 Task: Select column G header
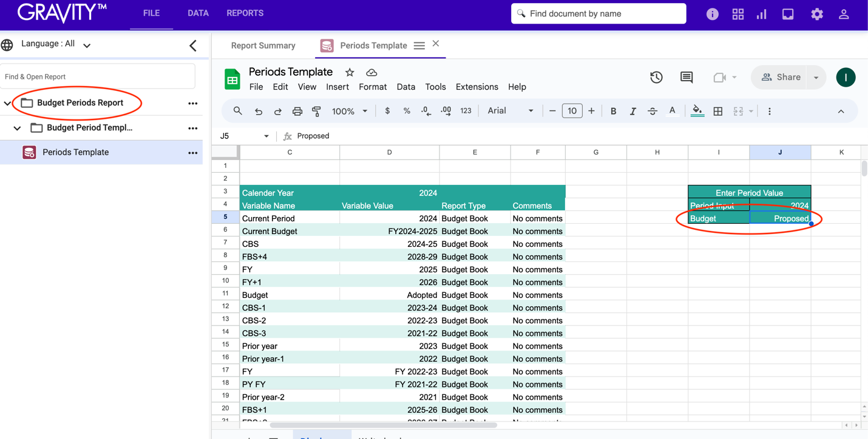596,152
